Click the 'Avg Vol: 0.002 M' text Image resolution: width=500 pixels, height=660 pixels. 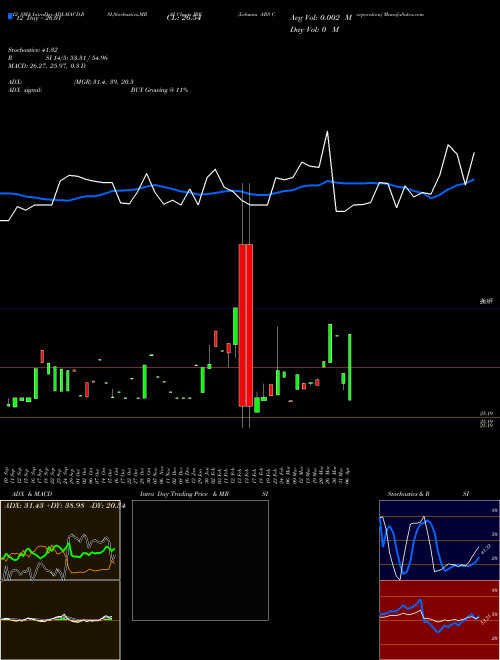(321, 18)
